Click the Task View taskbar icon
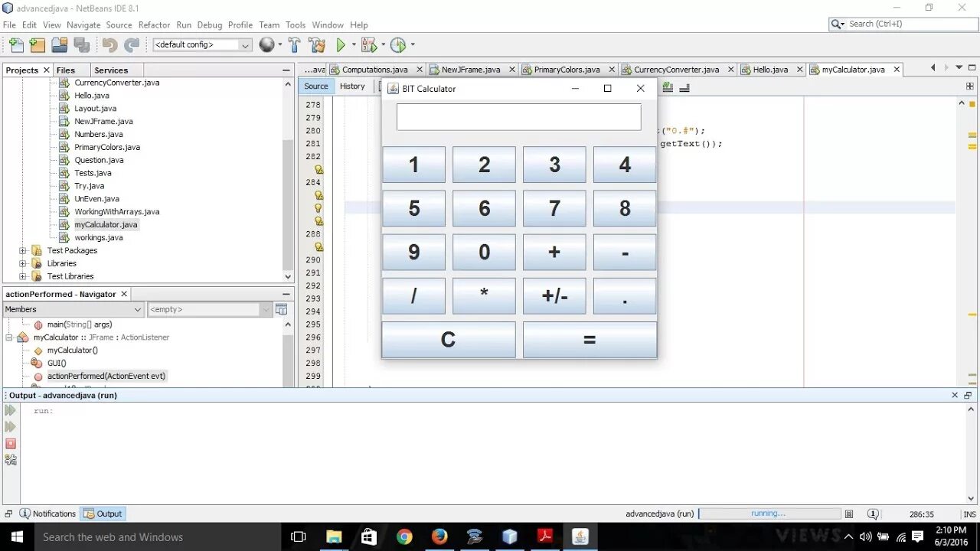Viewport: 980px width, 551px height. [x=299, y=537]
